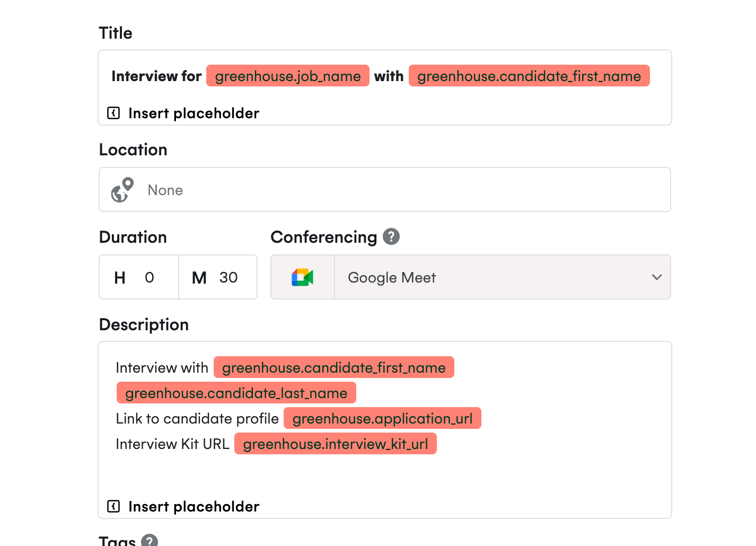
Task: Click the Tags help question mark icon
Action: [x=150, y=541]
